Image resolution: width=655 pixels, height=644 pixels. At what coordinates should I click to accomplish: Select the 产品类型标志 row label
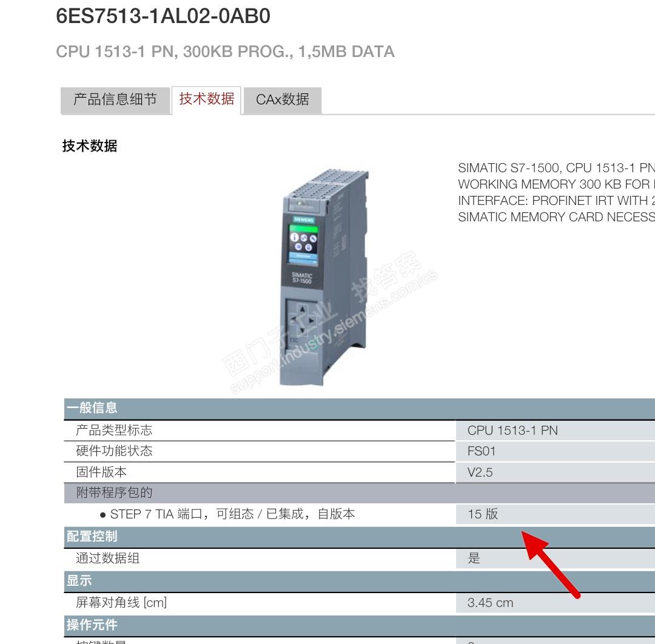point(114,430)
